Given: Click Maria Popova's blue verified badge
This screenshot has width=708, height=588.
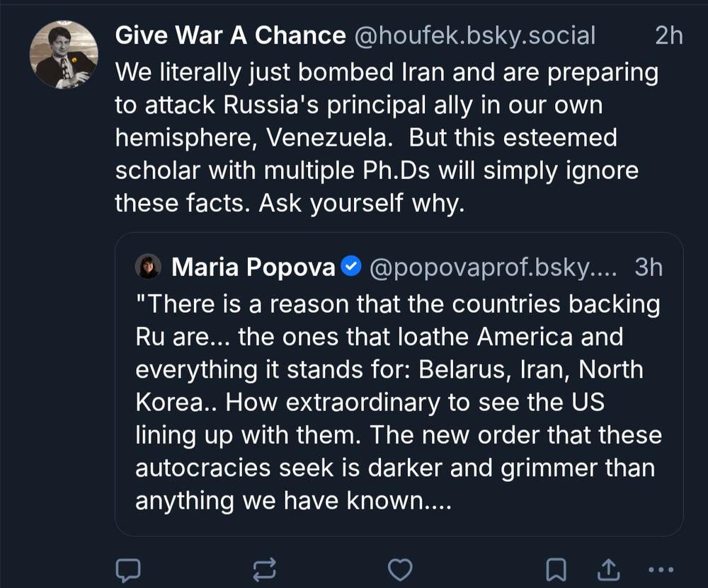Looking at the screenshot, I should coord(351,267).
